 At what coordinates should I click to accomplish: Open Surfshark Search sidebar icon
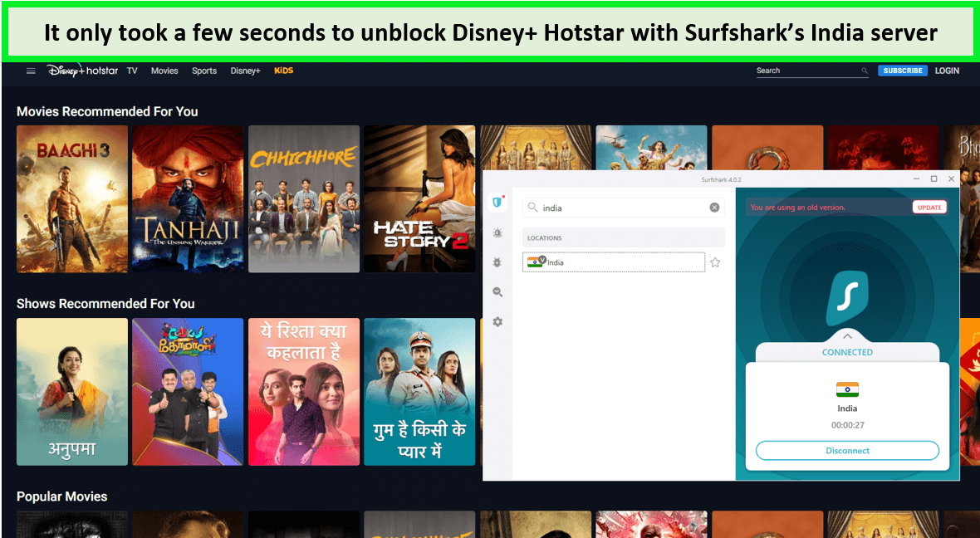[497, 291]
